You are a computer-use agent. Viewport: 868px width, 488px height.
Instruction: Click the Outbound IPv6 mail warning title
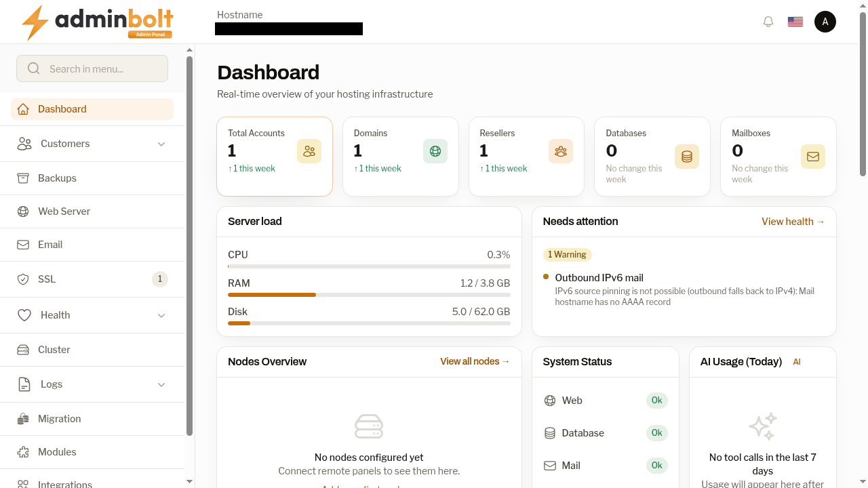tap(599, 278)
